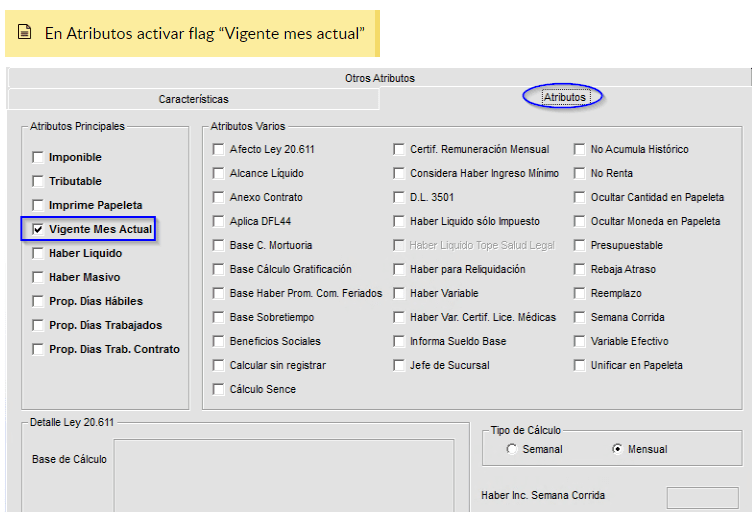Image resolution: width=752 pixels, height=516 pixels.
Task: Enable Haber Líquido attribute
Action: point(38,253)
